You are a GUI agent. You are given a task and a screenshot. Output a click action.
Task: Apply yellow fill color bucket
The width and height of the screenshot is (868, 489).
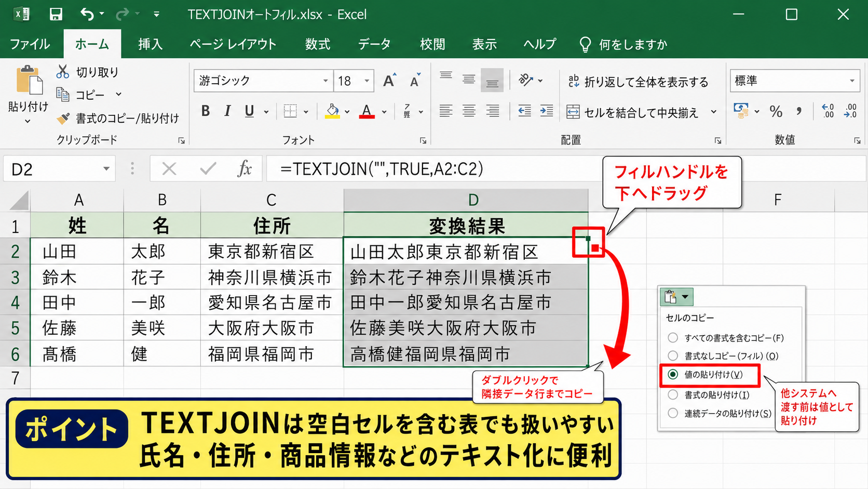332,111
